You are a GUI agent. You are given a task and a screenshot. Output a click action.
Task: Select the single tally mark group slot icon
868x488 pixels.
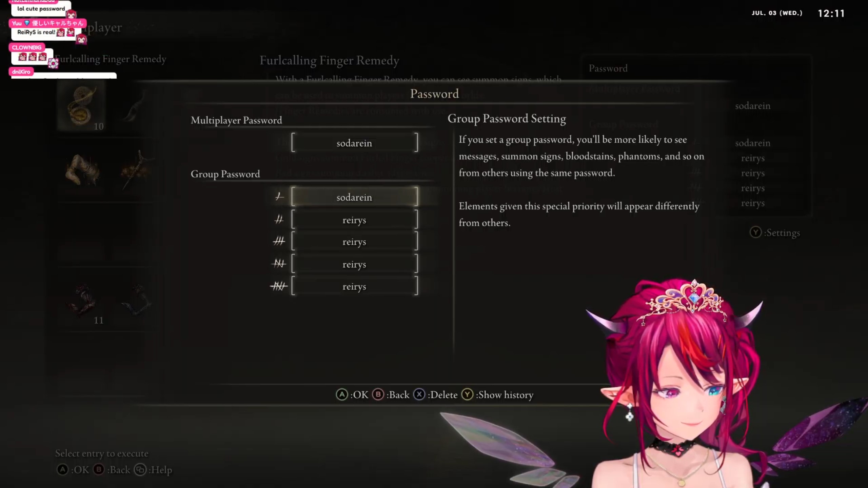coord(279,197)
